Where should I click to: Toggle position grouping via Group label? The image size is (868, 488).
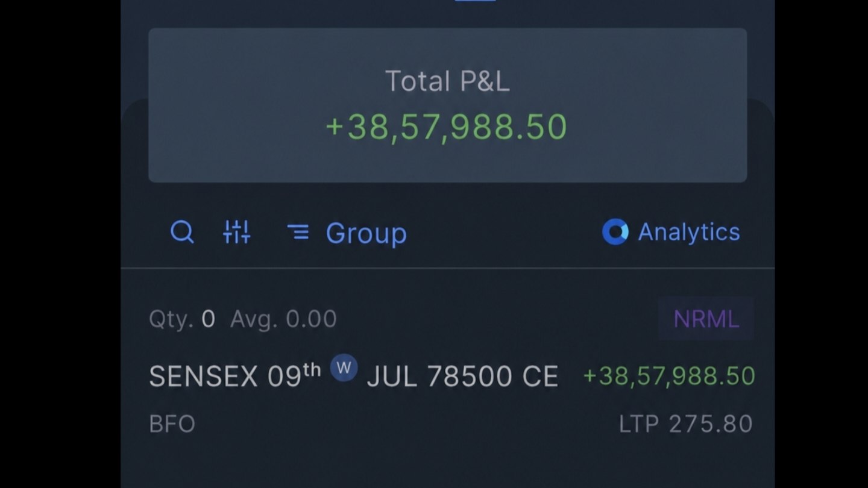[x=366, y=233]
